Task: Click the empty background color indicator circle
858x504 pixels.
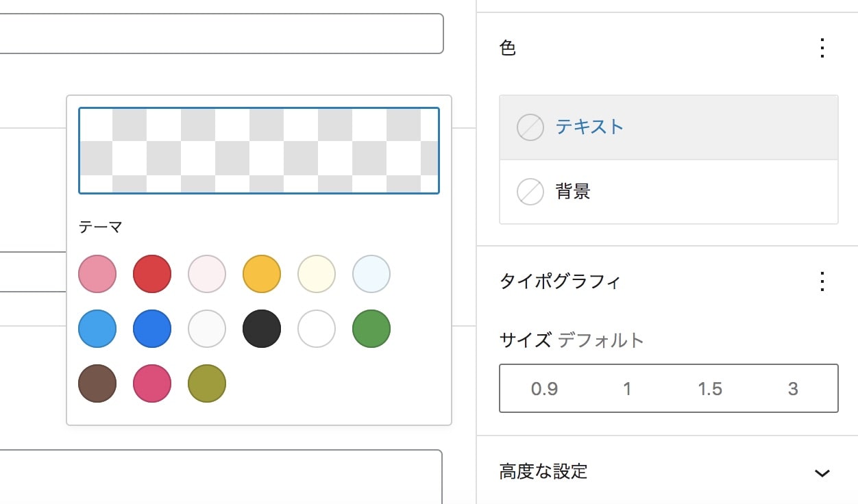Action: (x=530, y=192)
